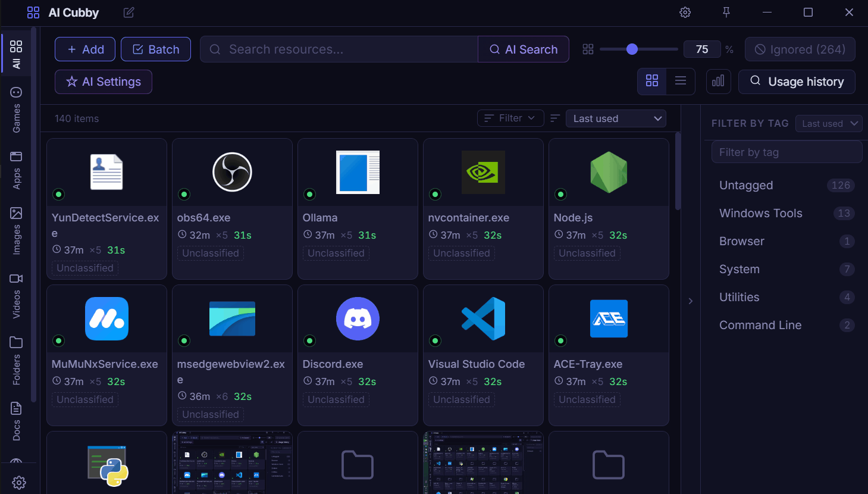This screenshot has width=868, height=494.
Task: Click the Node.js hexagon icon
Action: click(x=609, y=172)
